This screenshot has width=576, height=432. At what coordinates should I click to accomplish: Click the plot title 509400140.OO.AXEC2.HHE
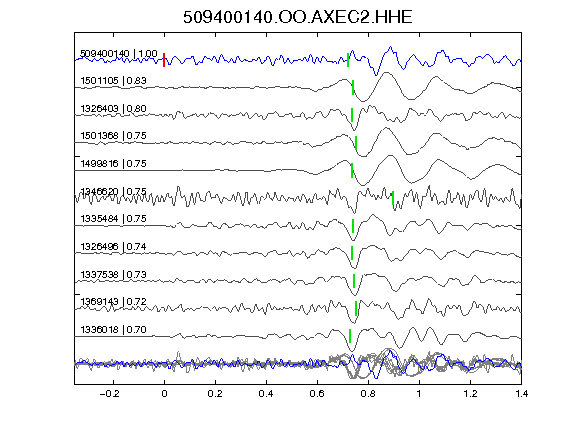click(298, 17)
